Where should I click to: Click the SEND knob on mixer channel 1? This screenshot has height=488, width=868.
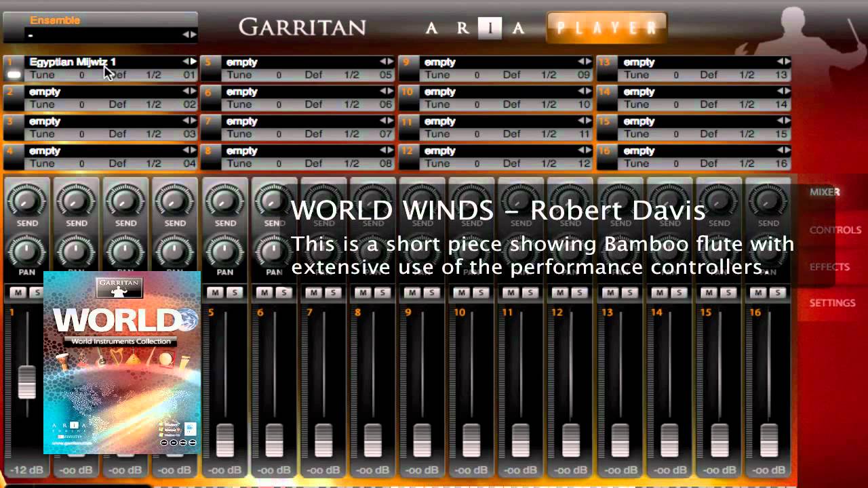(27, 200)
